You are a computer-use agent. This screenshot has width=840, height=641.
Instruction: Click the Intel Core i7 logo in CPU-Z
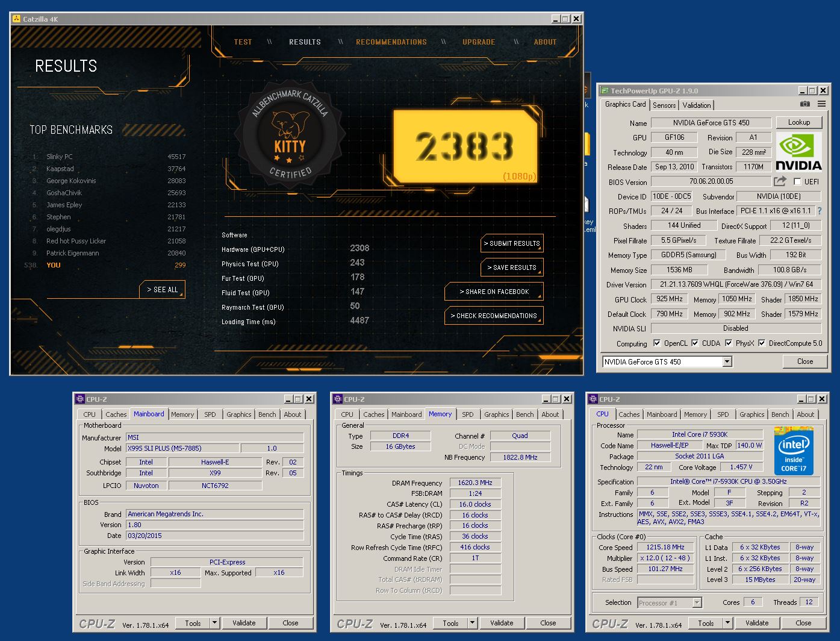pos(794,450)
